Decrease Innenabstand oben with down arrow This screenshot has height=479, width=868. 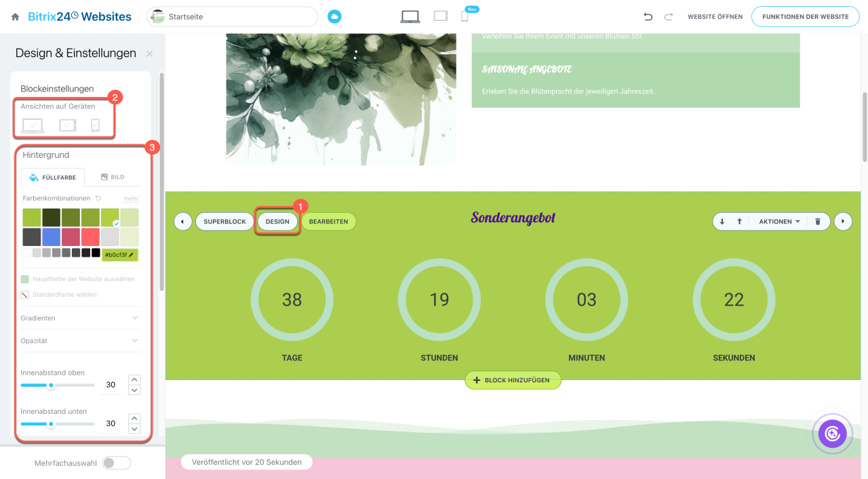click(x=134, y=390)
